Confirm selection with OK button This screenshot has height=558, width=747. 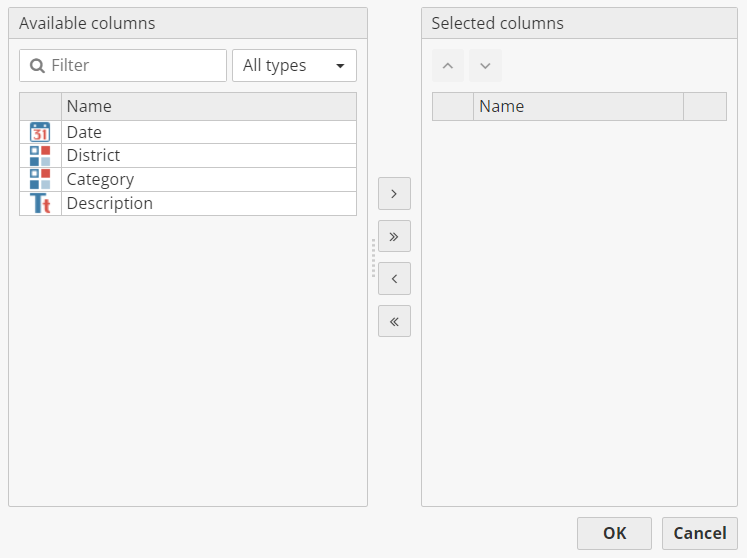614,533
